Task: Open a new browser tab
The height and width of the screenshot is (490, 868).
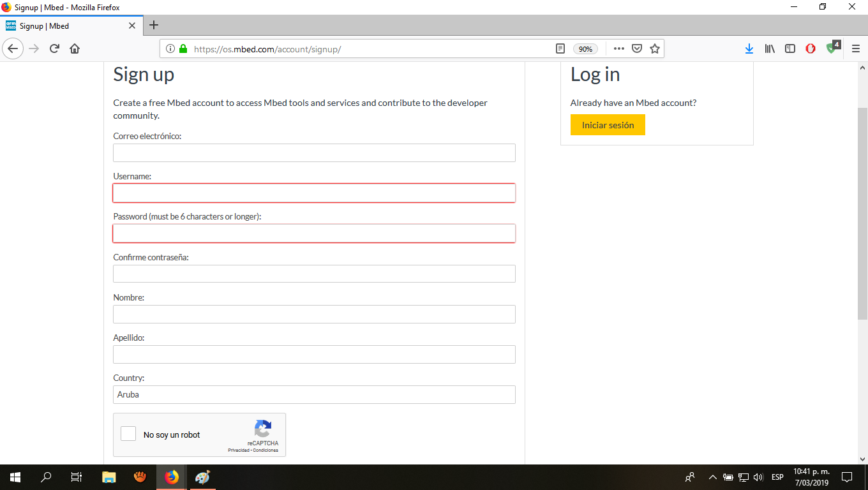Action: tap(153, 26)
